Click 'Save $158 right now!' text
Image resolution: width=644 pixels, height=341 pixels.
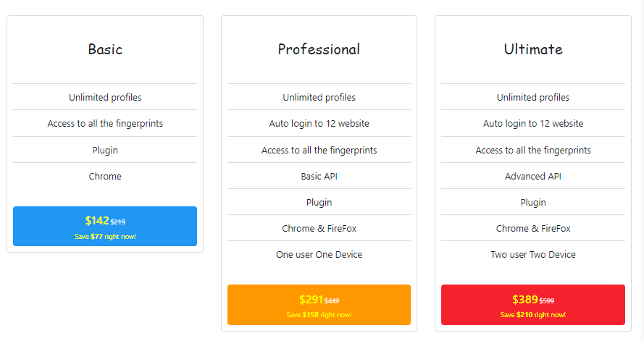coord(319,315)
